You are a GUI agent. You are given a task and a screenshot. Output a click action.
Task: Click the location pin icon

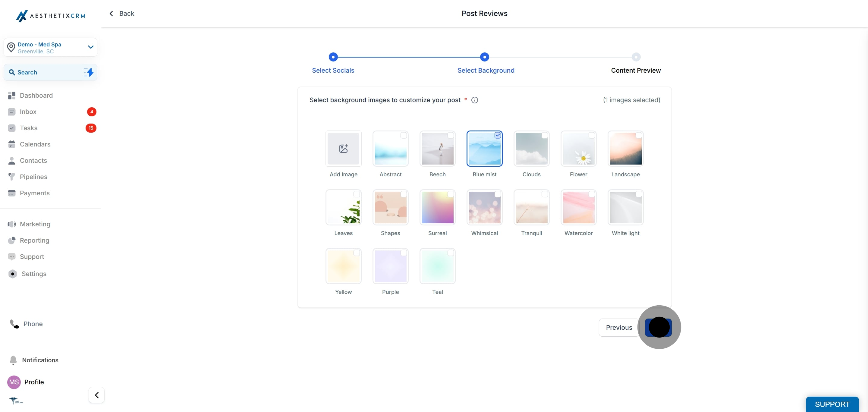tap(11, 48)
